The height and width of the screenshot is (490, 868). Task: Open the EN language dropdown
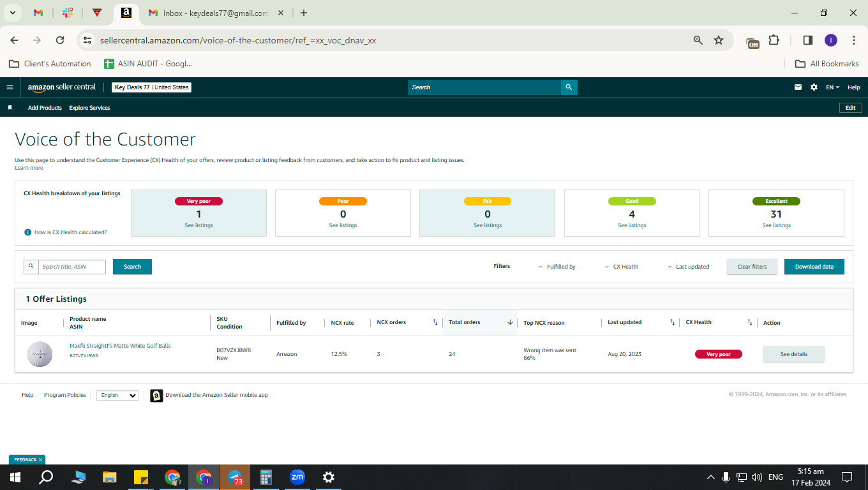click(833, 87)
